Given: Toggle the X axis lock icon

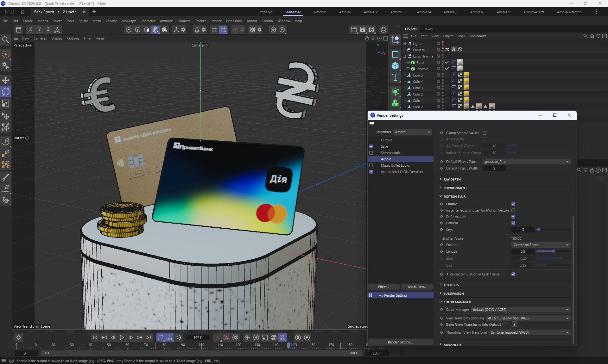Looking at the screenshot, I should coord(30,30).
